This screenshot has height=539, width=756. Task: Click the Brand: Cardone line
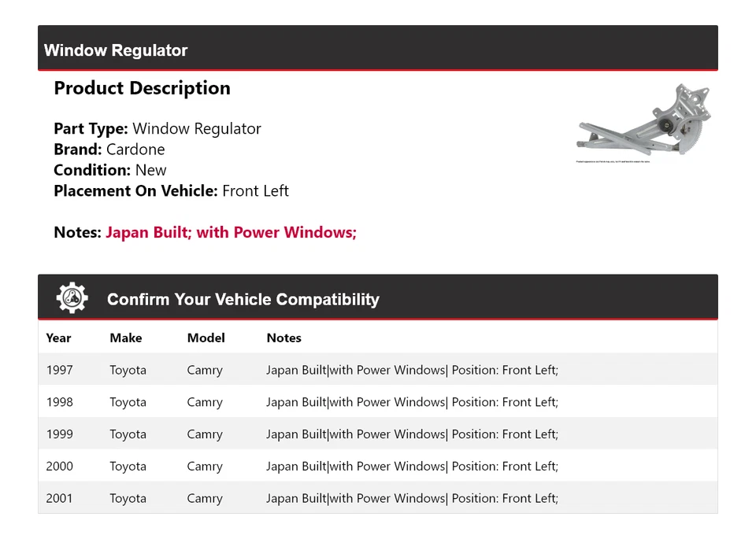pos(109,150)
